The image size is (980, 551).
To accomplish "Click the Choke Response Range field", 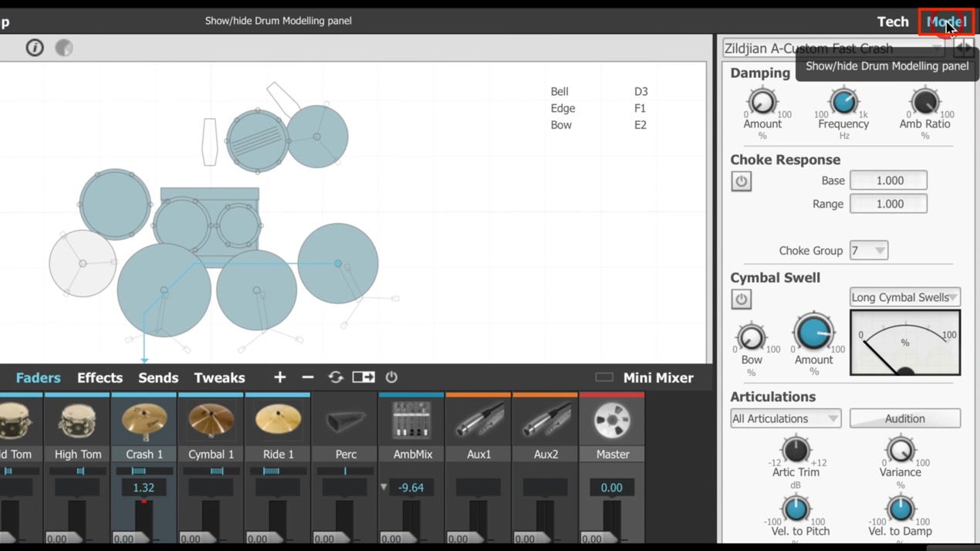I will point(888,204).
